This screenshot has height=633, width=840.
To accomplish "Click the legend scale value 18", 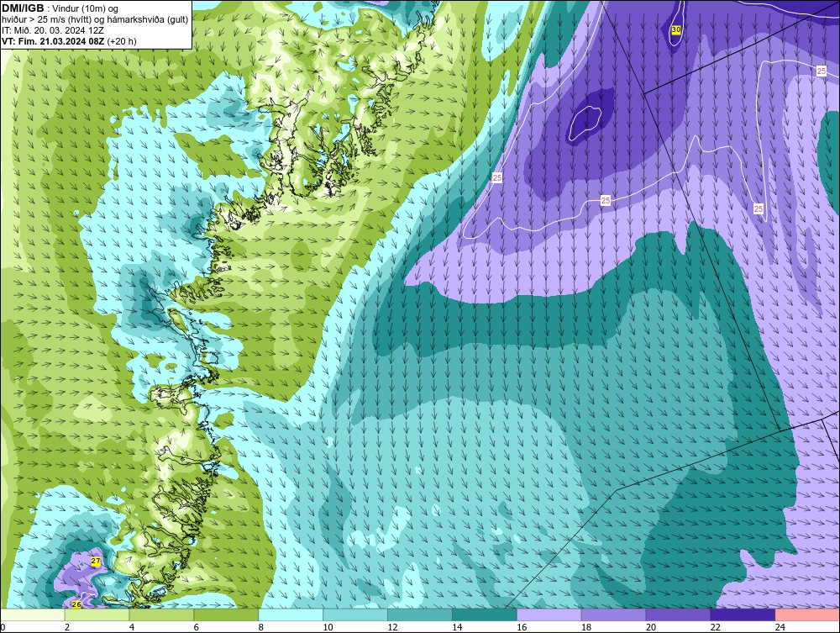I will (x=586, y=627).
